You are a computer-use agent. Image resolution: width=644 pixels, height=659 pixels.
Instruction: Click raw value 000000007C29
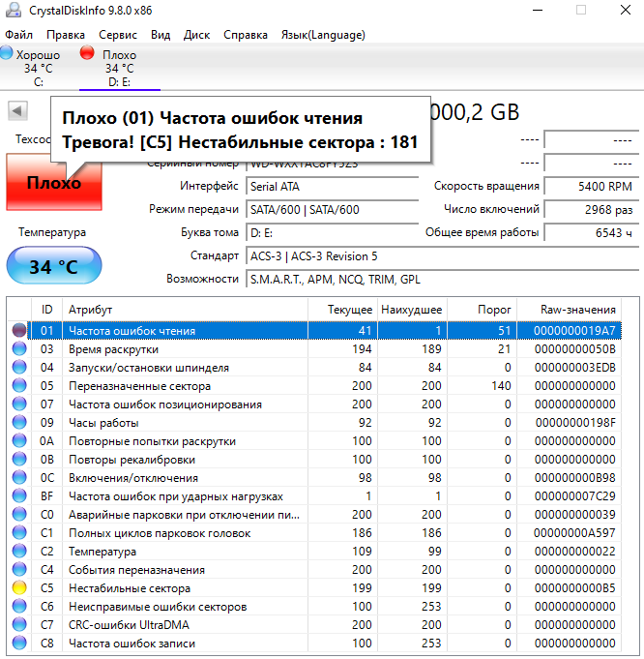[574, 496]
